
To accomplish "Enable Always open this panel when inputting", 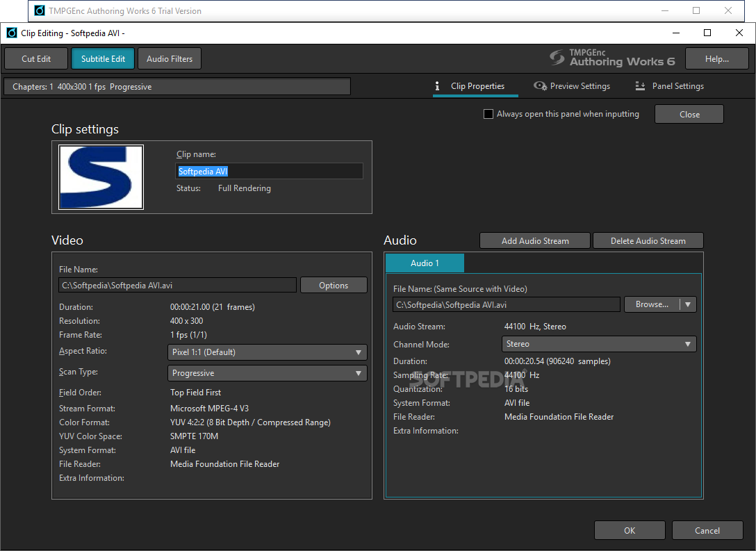I will (x=488, y=114).
